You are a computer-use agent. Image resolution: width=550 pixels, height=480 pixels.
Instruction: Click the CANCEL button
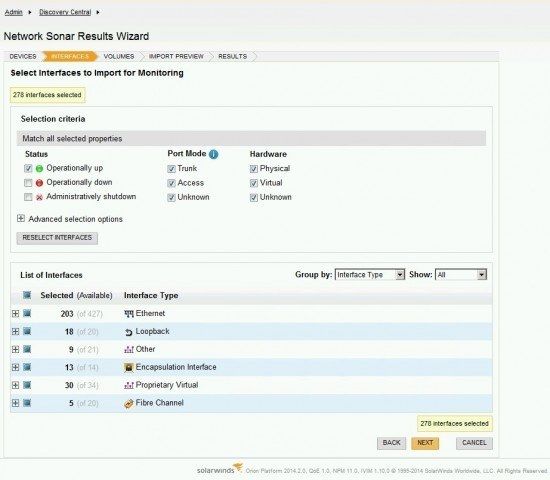coord(474,443)
